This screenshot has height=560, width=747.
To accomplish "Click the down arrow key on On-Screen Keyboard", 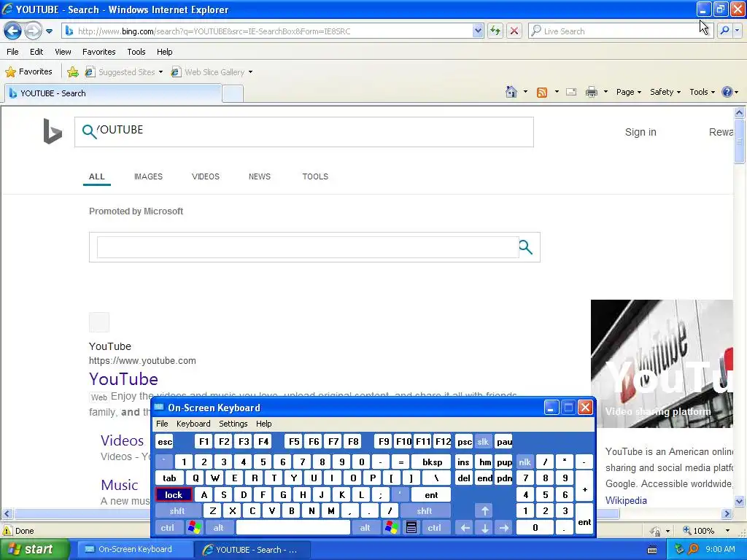I will click(x=484, y=528).
